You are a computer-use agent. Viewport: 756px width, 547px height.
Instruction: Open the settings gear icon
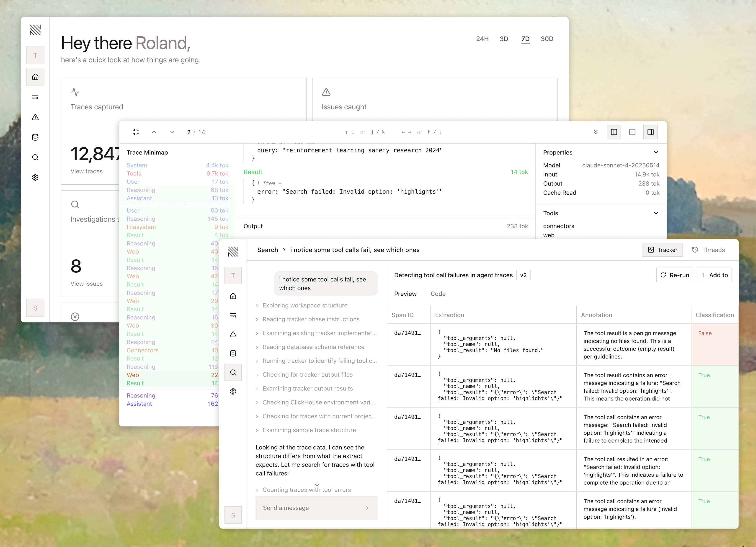tap(35, 177)
